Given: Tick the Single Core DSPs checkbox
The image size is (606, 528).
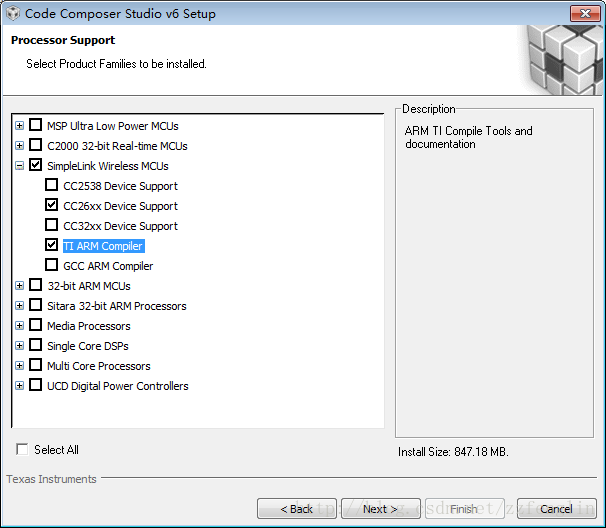Looking at the screenshot, I should [36, 345].
